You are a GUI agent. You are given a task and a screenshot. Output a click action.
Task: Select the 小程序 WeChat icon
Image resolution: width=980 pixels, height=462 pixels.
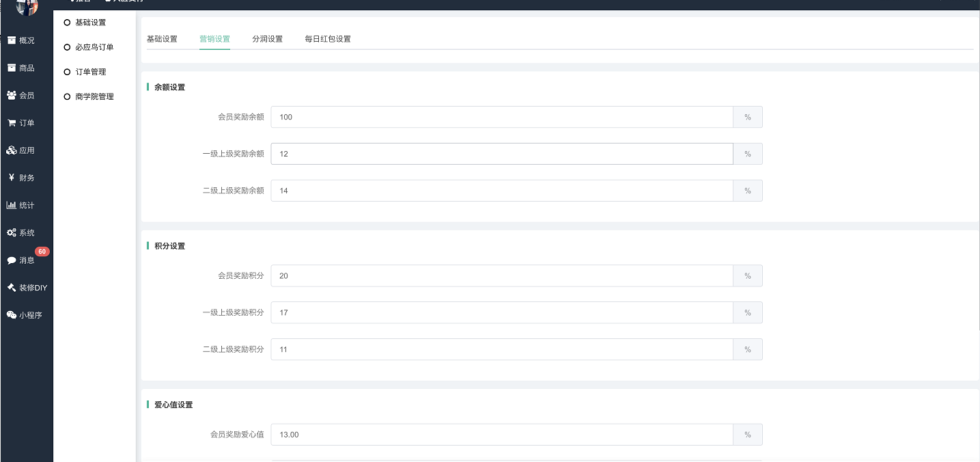coord(12,315)
